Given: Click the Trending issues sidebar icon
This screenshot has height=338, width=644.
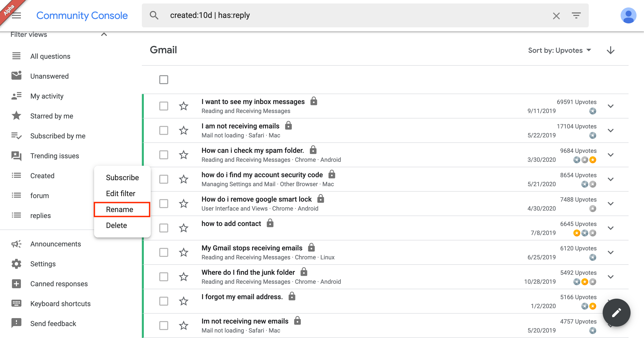Looking at the screenshot, I should 16,156.
